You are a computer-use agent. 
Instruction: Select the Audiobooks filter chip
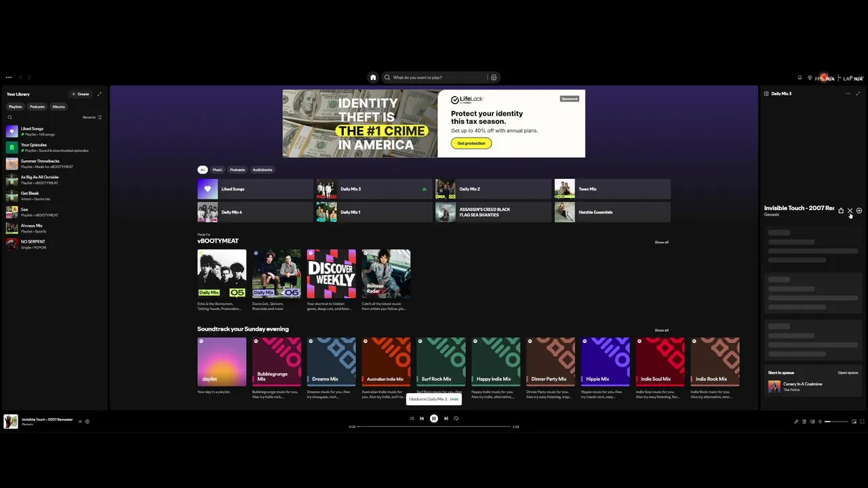262,169
